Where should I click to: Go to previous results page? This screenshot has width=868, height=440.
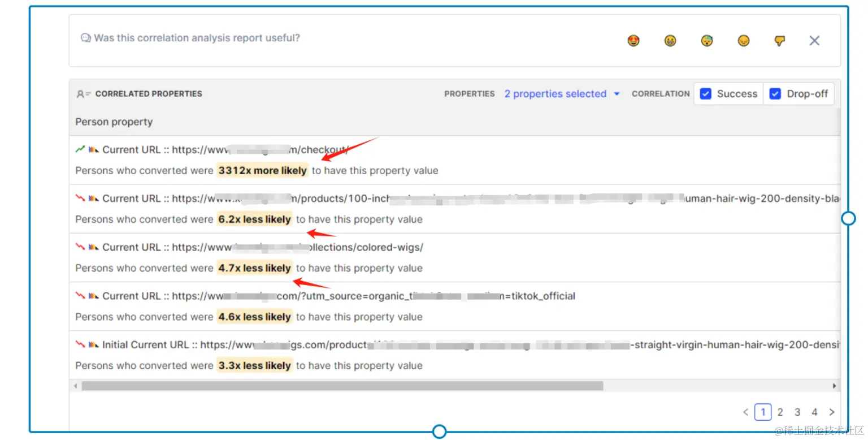coord(745,412)
